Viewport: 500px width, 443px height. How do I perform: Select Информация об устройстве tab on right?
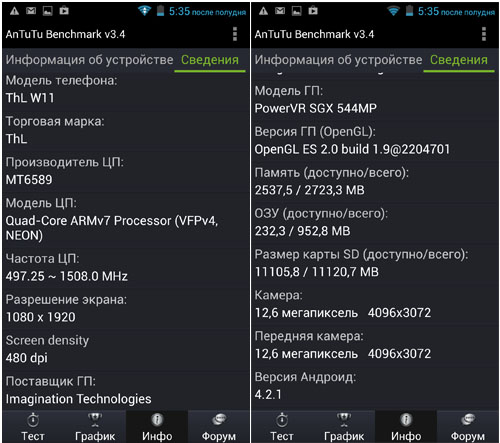338,60
